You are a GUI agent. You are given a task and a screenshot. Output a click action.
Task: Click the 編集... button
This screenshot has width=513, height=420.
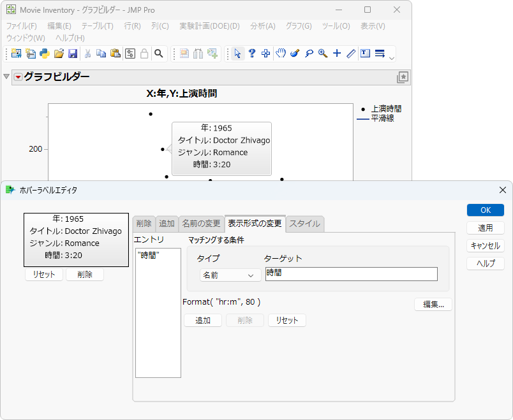433,305
